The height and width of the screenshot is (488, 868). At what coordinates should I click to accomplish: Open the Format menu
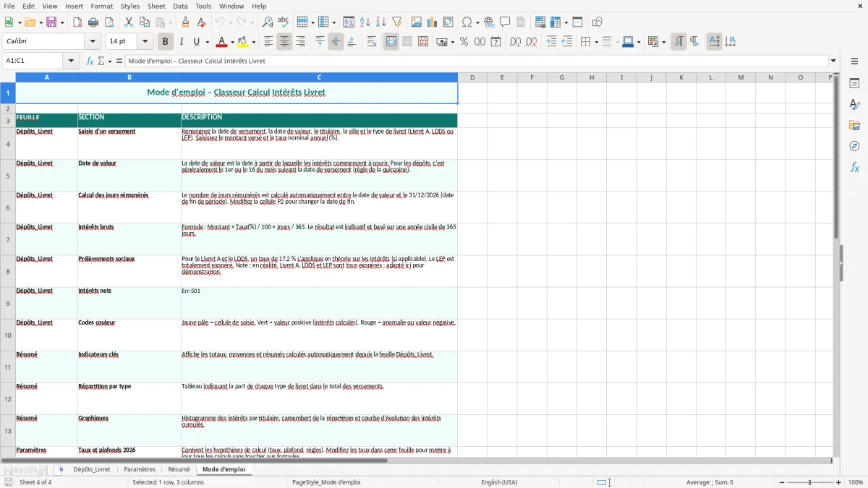(102, 6)
